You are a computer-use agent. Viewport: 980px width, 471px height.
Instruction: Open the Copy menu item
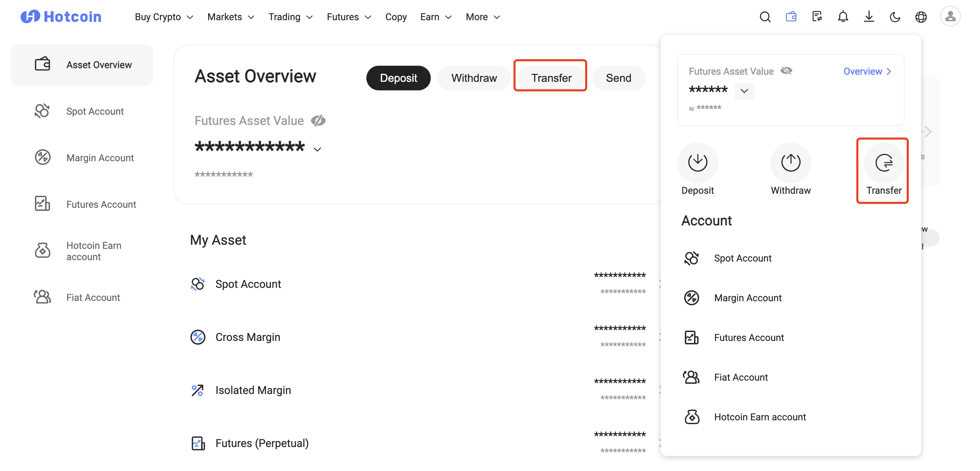(x=395, y=17)
